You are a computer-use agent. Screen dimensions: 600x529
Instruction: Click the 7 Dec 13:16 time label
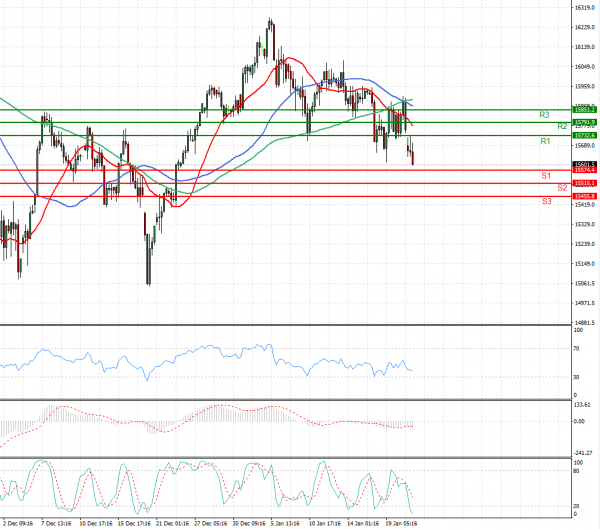pos(56,523)
